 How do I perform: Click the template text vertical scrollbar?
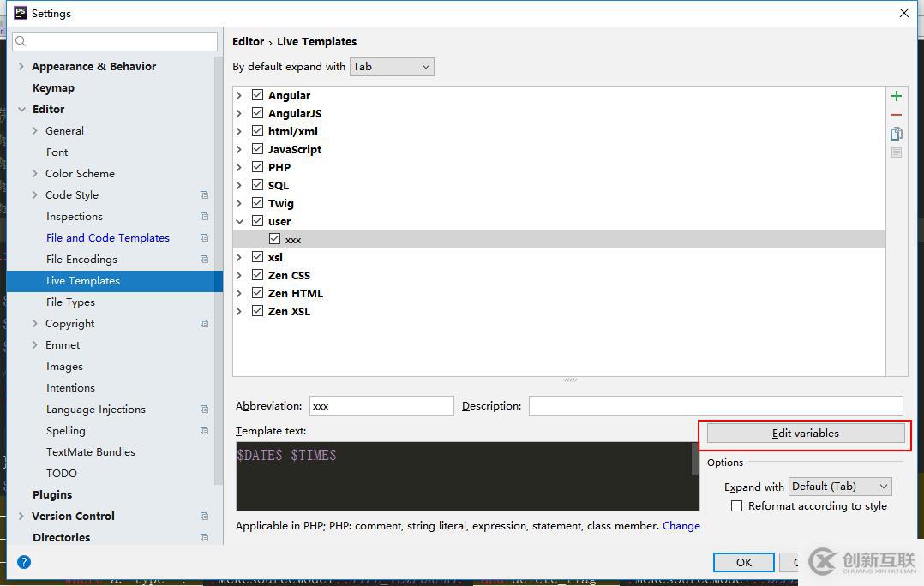[694, 459]
